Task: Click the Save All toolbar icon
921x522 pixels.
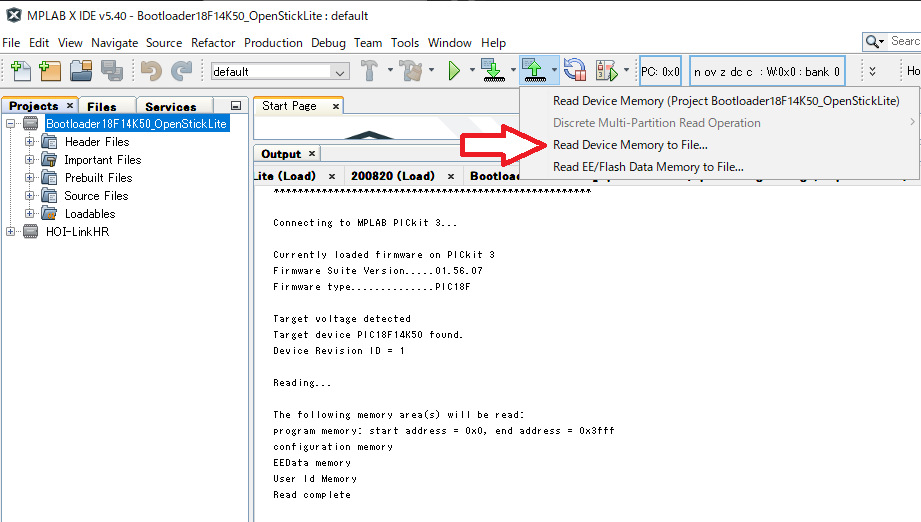Action: point(112,70)
